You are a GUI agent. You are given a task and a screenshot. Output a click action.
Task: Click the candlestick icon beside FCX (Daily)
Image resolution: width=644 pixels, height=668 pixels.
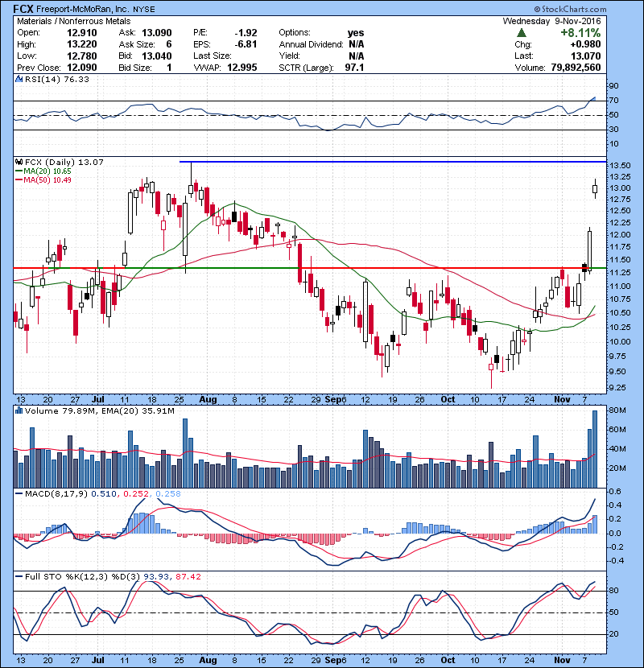[19, 162]
